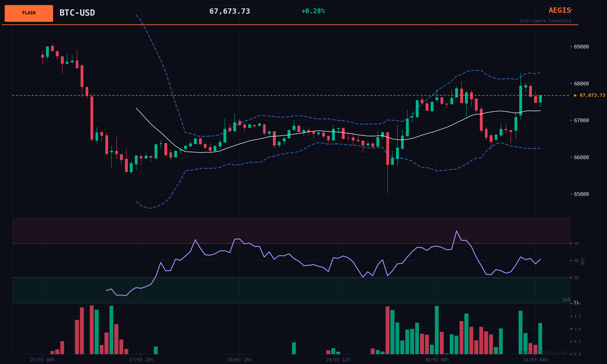Click the purple RSI value 51
This screenshot has height=364, width=607.
(576, 303)
